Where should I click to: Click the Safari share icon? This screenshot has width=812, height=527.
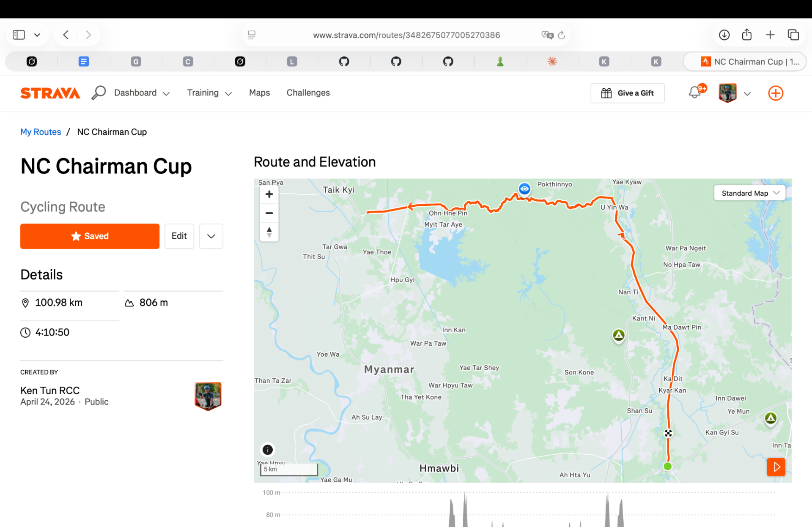(x=747, y=34)
